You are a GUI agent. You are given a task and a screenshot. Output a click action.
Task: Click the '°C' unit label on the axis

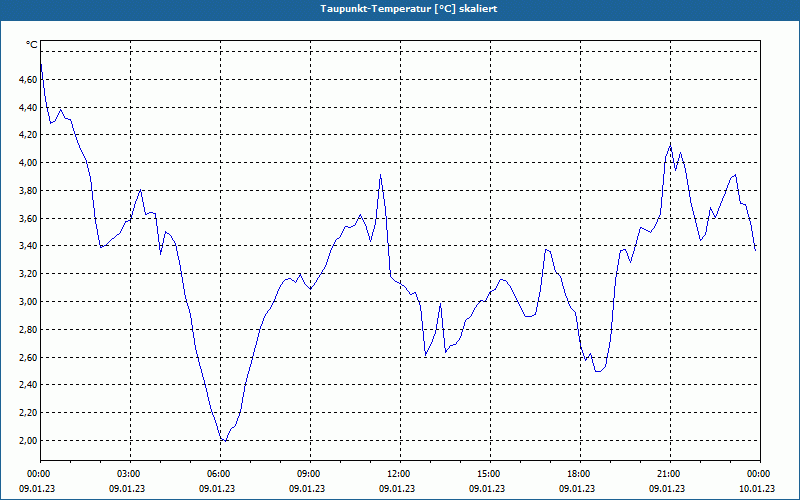[x=32, y=45]
